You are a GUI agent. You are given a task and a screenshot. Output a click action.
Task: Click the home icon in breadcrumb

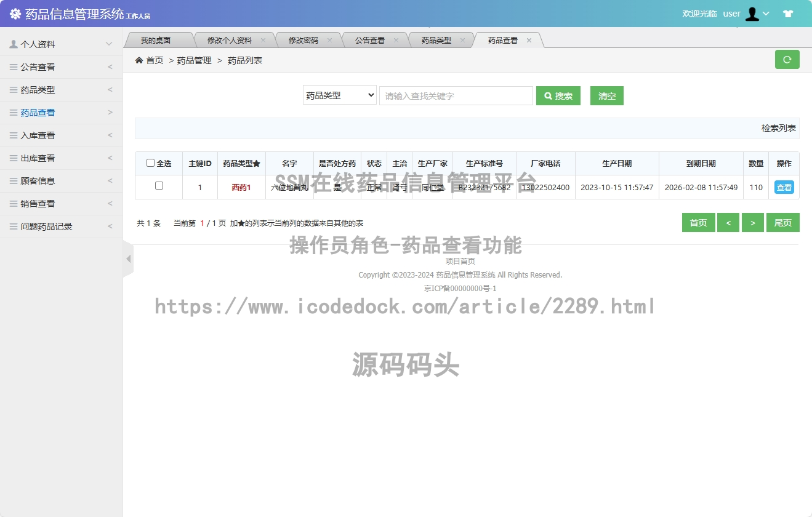tap(139, 60)
